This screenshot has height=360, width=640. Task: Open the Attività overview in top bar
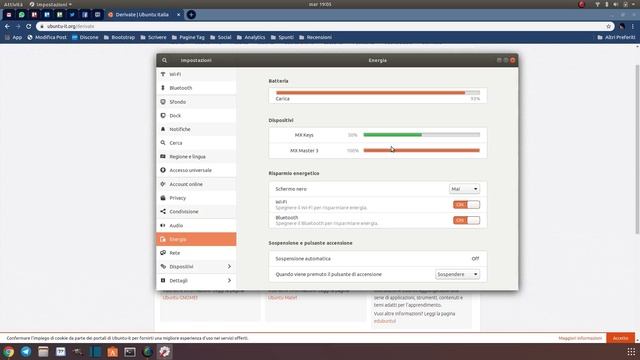13,4
